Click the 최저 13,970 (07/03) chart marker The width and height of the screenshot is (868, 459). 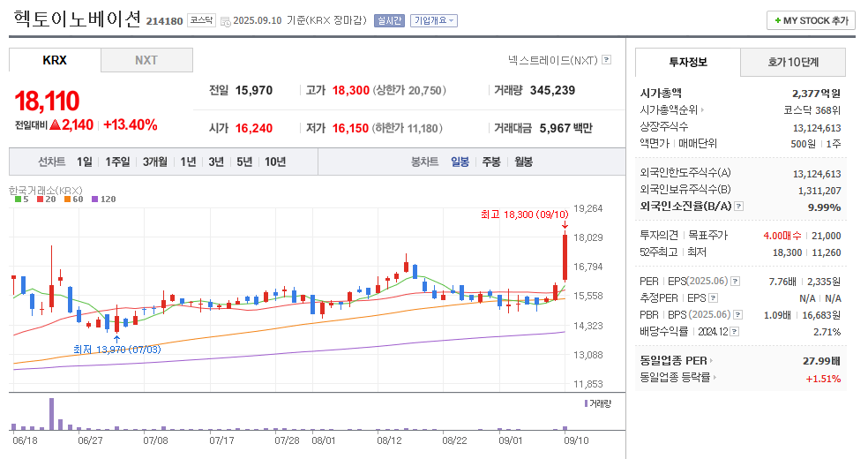[x=116, y=350]
